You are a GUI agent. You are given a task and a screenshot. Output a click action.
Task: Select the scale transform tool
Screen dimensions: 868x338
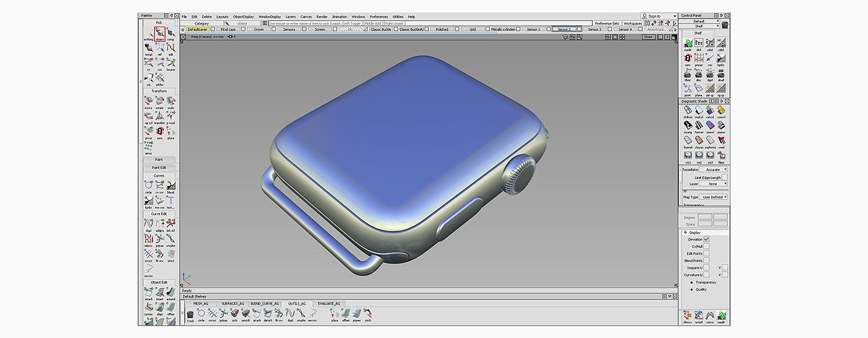(x=170, y=100)
